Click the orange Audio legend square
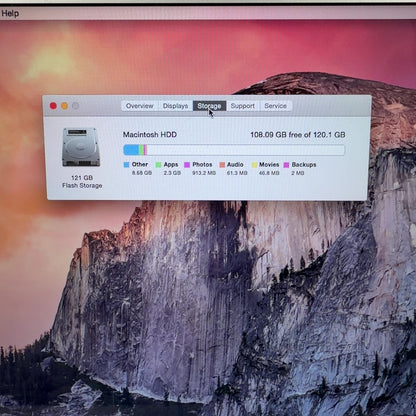 click(222, 165)
